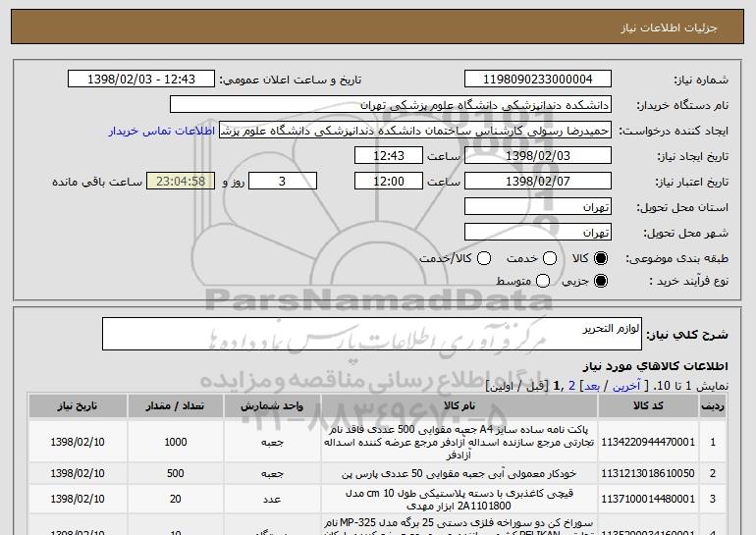Select the کالا radio button
Image resolution: width=756 pixels, height=535 pixels.
point(601,258)
